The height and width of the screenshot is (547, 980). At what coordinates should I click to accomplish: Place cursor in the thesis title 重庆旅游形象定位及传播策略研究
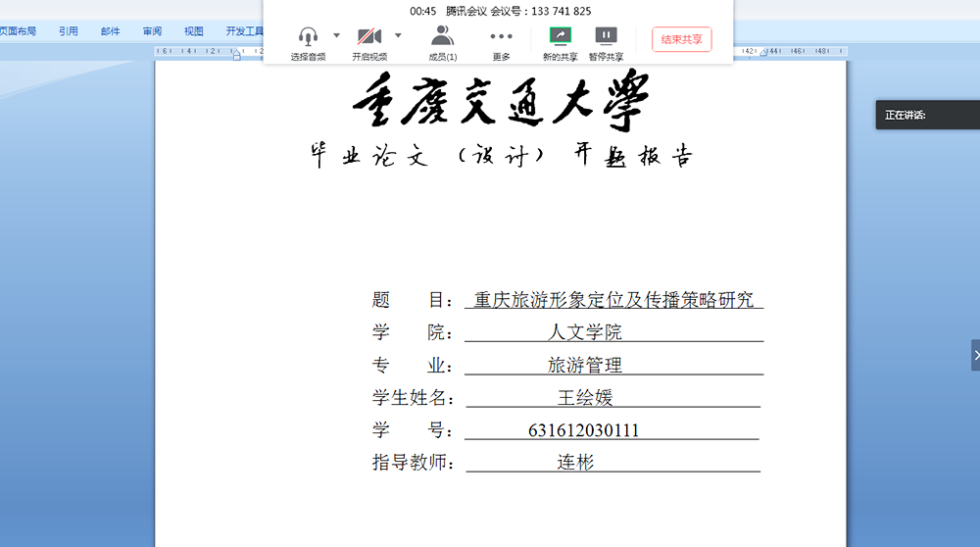point(613,300)
